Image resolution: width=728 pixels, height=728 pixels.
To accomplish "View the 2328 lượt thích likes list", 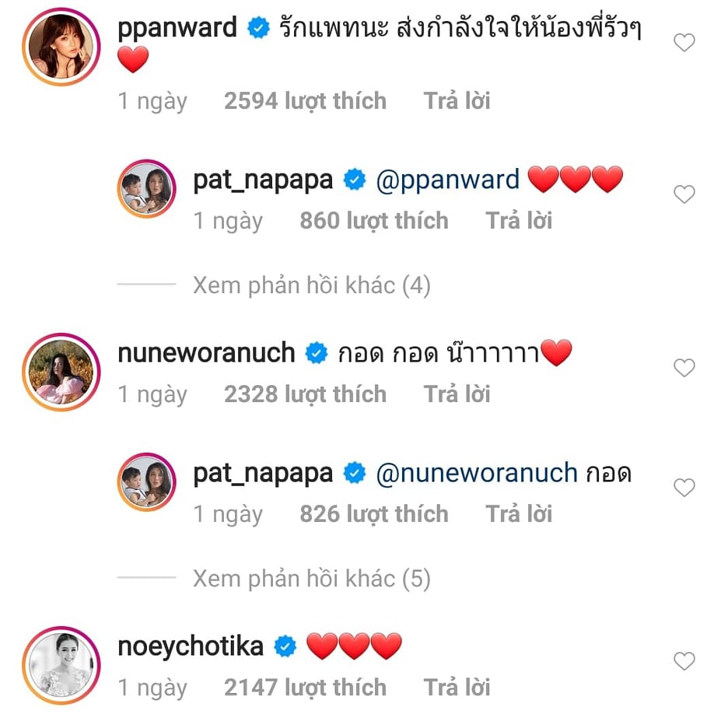I will pos(305,394).
